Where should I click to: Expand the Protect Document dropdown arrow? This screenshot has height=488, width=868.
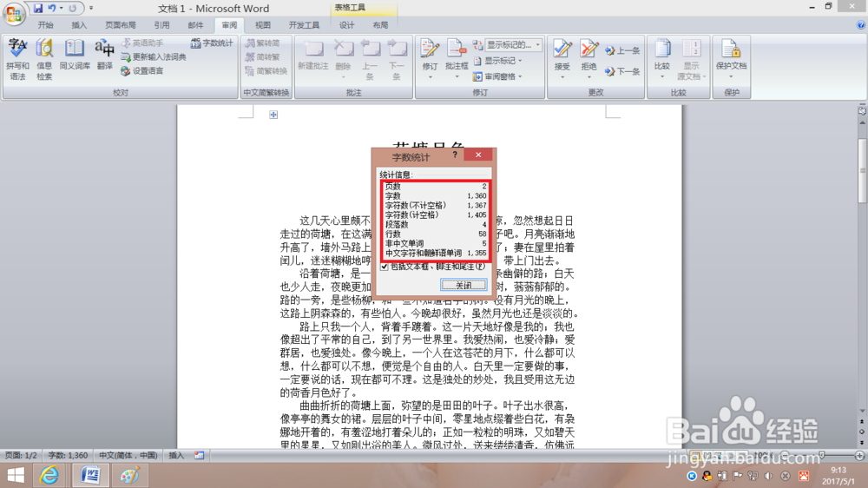pyautogui.click(x=731, y=77)
